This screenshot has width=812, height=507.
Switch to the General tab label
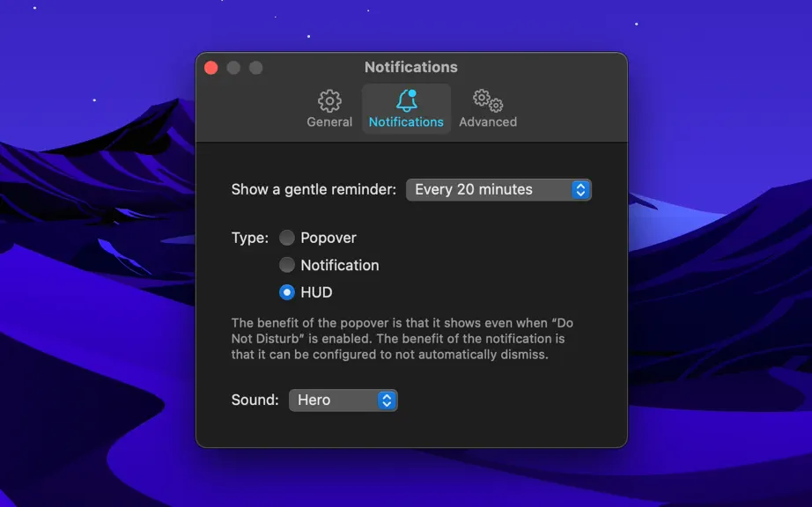click(329, 122)
